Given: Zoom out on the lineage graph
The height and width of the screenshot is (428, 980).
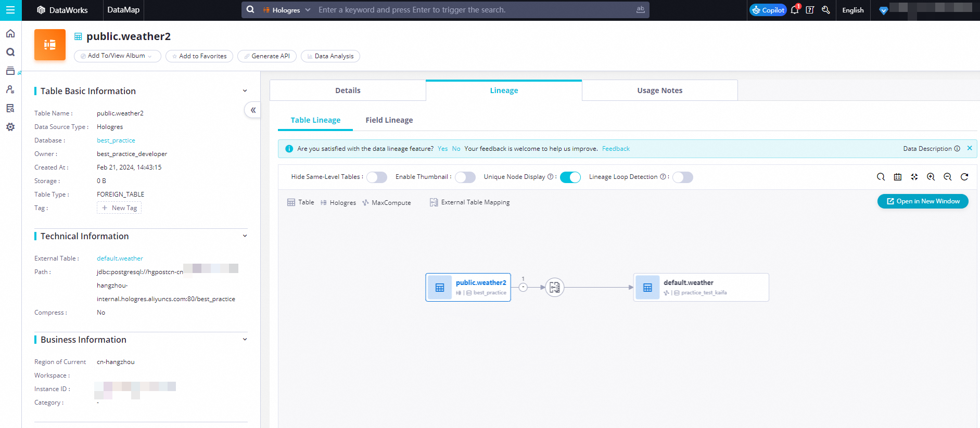Looking at the screenshot, I should click(948, 177).
